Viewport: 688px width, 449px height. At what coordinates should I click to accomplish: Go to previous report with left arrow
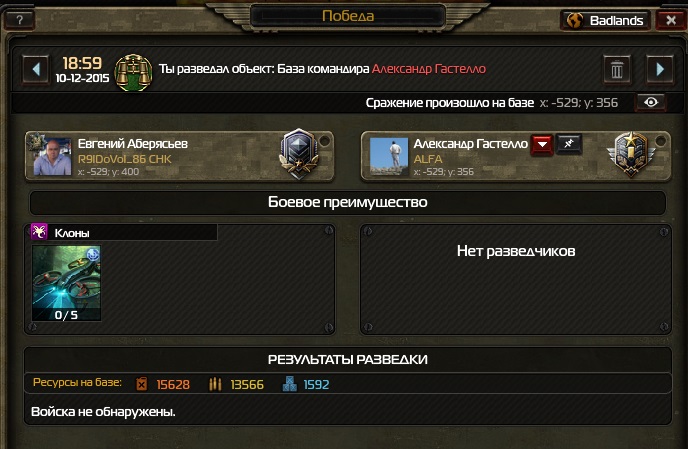(36, 69)
